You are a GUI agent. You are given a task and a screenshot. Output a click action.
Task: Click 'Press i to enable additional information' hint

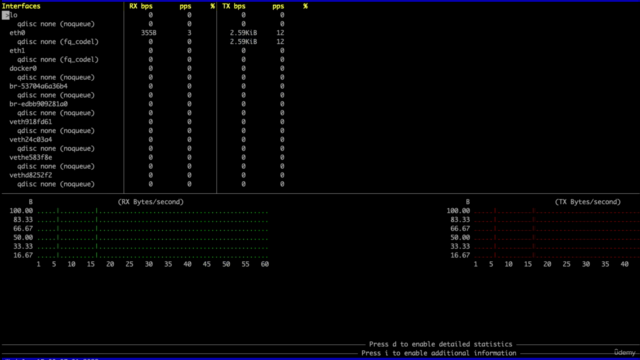point(439,353)
